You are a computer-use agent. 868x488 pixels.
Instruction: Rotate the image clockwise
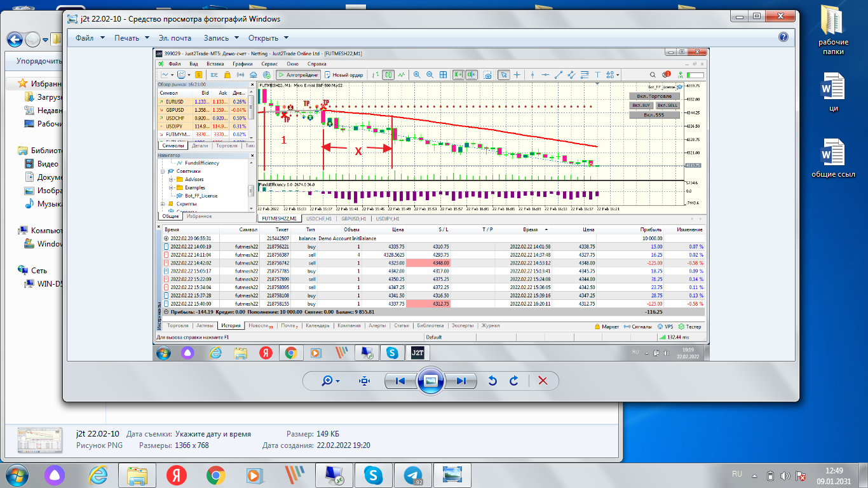[x=514, y=381]
